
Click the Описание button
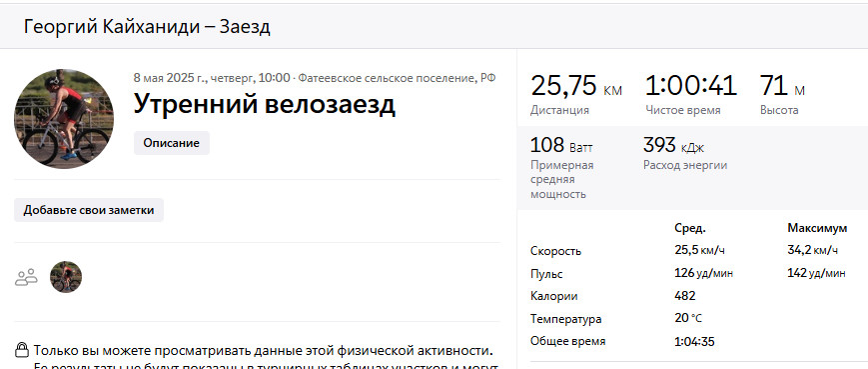click(171, 143)
